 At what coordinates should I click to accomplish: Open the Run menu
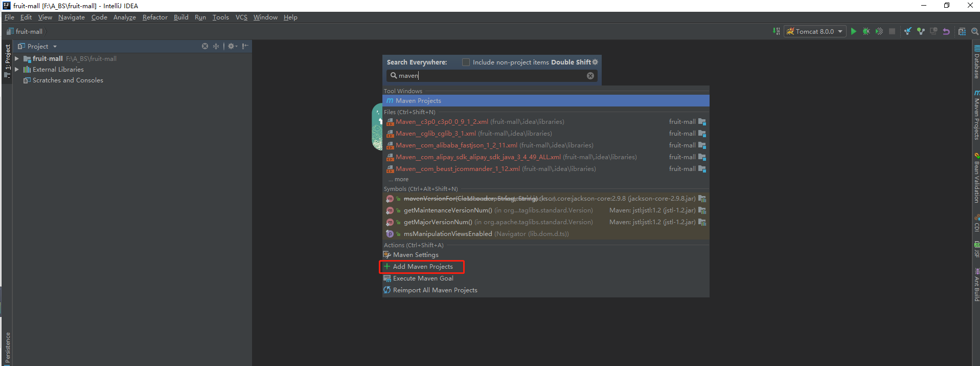click(x=200, y=17)
